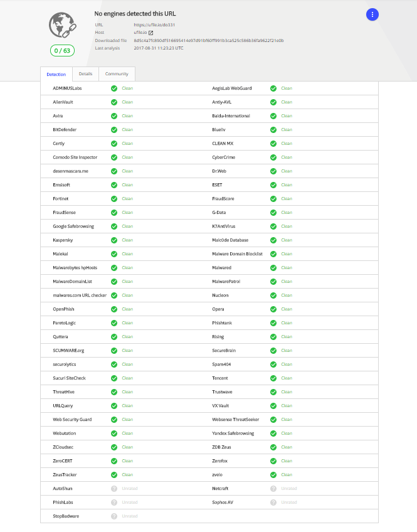Select the ZDB Zeus engine name
417x532 pixels.
click(221, 447)
